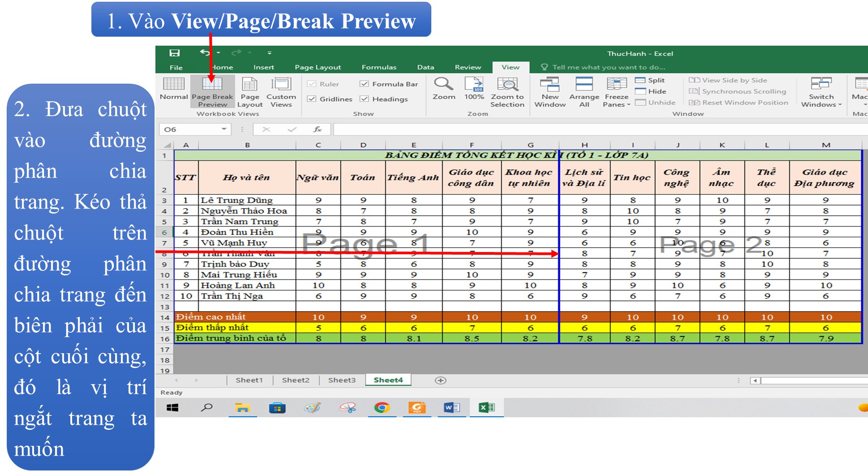
Task: Open Chrome from taskbar
Action: coord(382,407)
